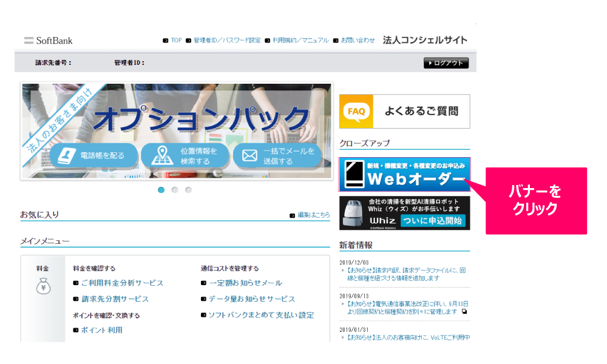Click the Webオーダー banner
607x364 pixels.
click(x=404, y=175)
